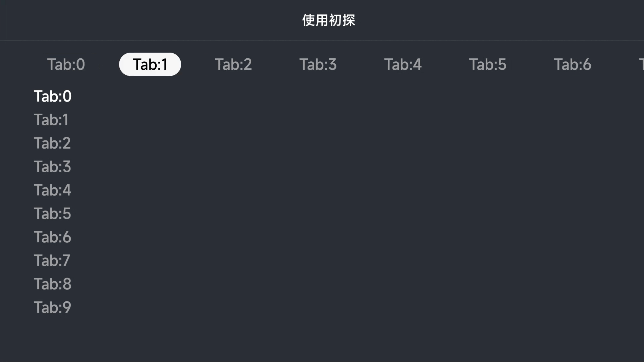Pick Tab:5 in the vertical list
644x362 pixels.
coord(52,214)
